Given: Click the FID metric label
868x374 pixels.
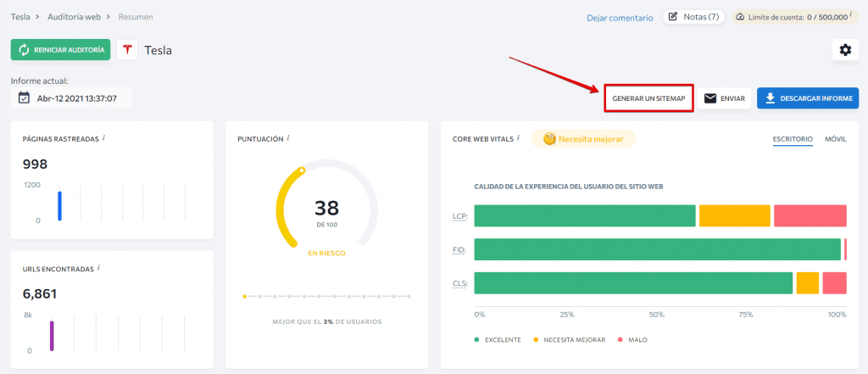Looking at the screenshot, I should coord(459,250).
